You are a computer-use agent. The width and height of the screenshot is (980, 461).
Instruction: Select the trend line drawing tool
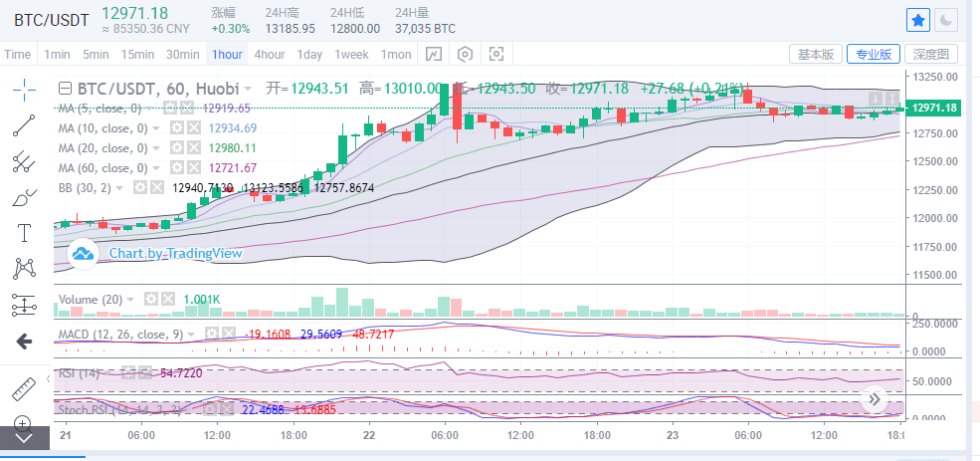click(x=24, y=125)
